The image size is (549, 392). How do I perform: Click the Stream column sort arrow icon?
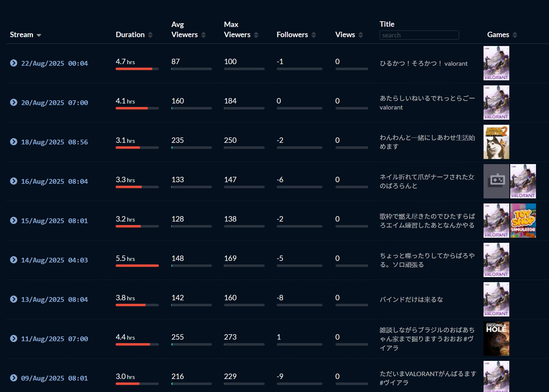pos(39,35)
